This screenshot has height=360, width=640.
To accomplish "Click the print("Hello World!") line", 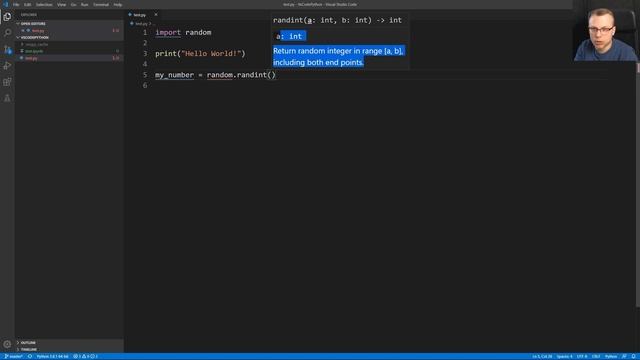I will click(x=200, y=53).
